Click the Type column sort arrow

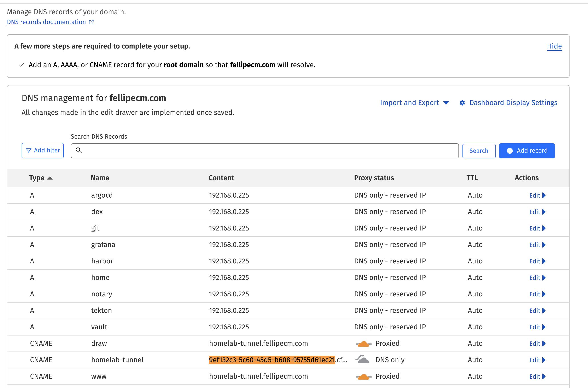click(50, 178)
